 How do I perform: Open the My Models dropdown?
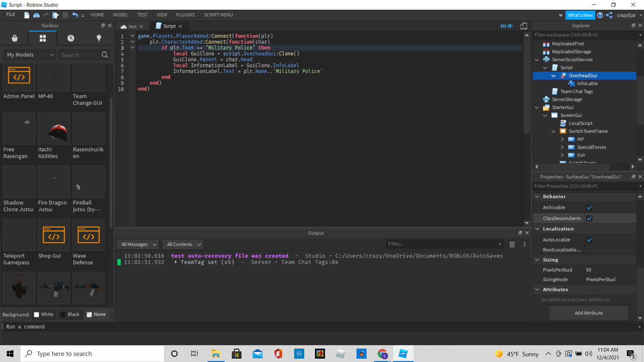tap(30, 55)
